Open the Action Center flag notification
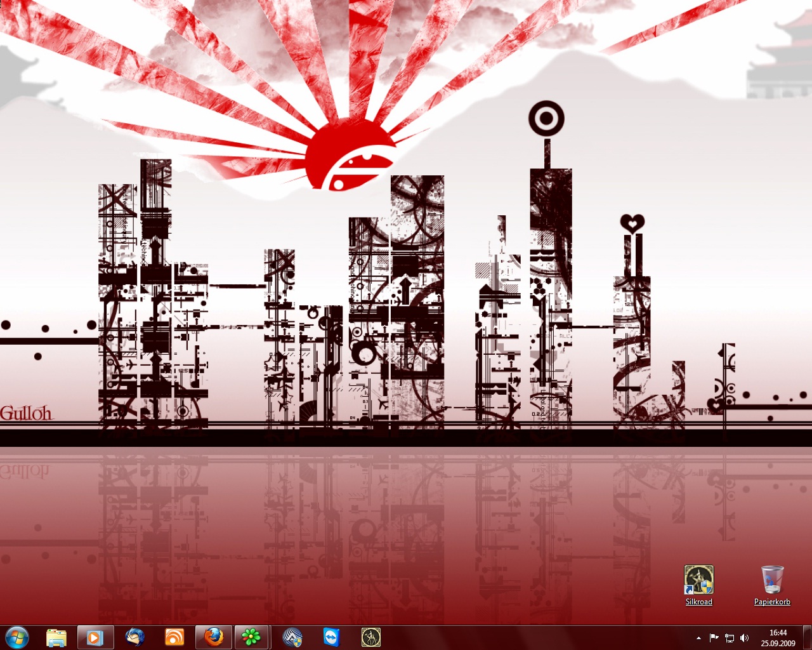The height and width of the screenshot is (650, 812). click(x=714, y=638)
